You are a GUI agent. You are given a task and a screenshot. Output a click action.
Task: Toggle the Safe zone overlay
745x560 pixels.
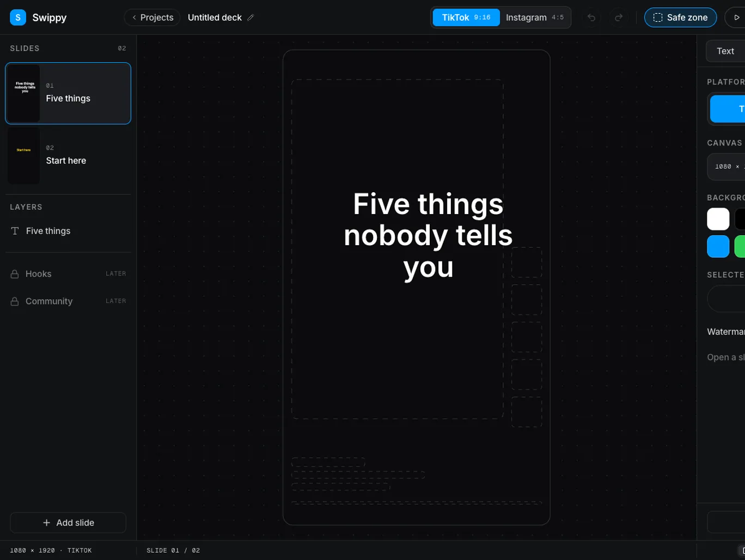680,17
